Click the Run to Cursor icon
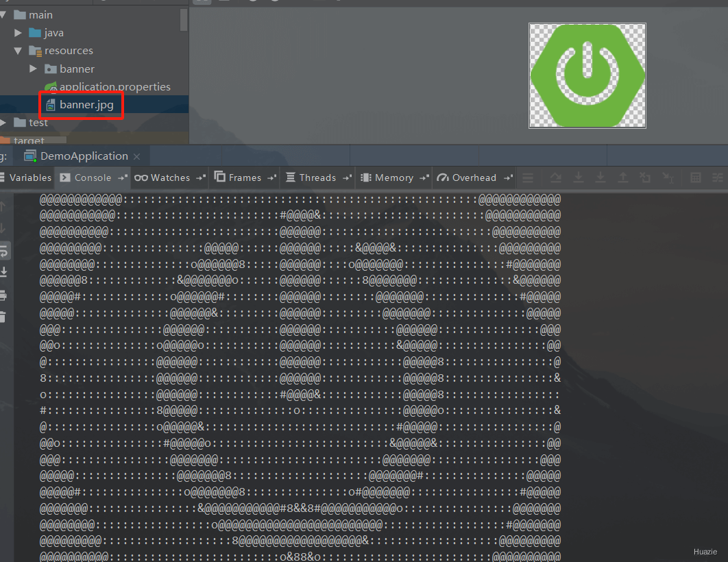Screen dimensions: 728x562 click(x=668, y=178)
